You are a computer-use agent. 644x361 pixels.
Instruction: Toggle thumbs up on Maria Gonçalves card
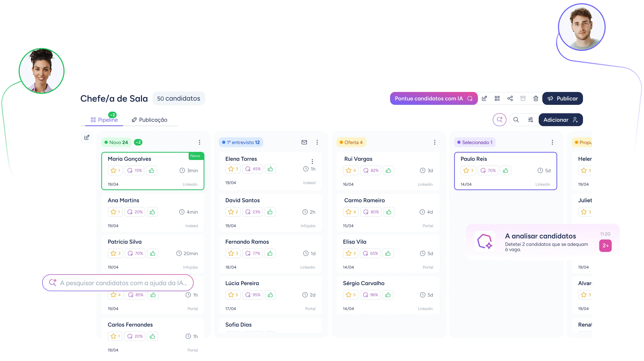tap(151, 170)
